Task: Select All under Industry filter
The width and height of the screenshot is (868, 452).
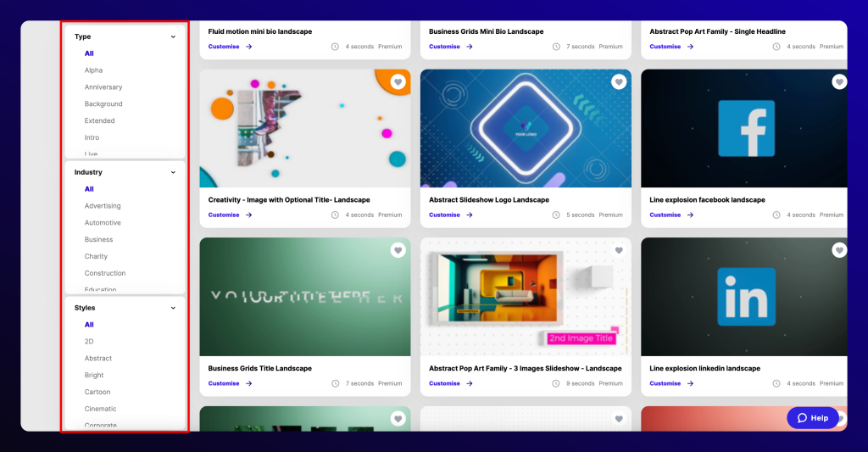Action: tap(89, 189)
